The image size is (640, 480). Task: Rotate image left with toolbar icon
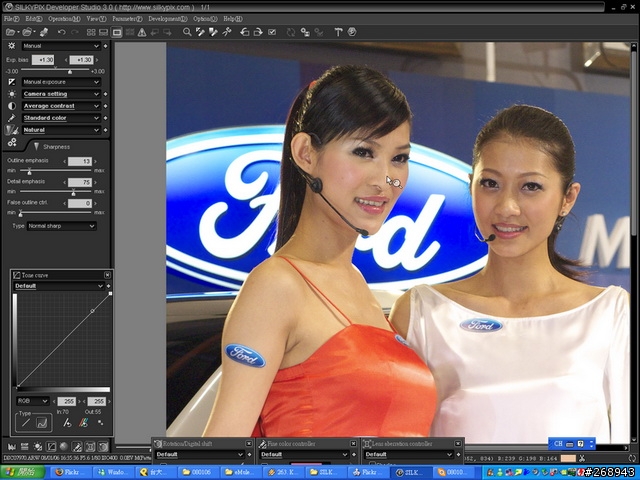coord(244,32)
